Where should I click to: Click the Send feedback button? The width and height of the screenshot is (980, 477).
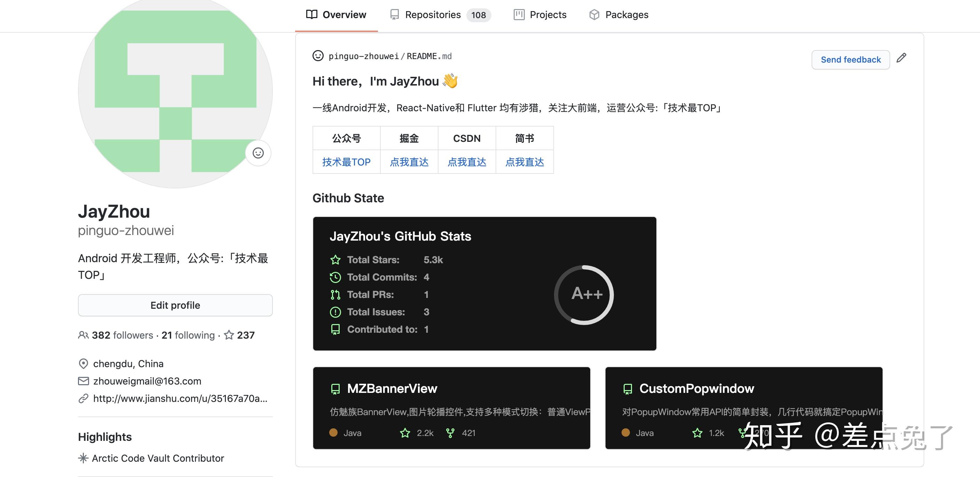pyautogui.click(x=851, y=59)
